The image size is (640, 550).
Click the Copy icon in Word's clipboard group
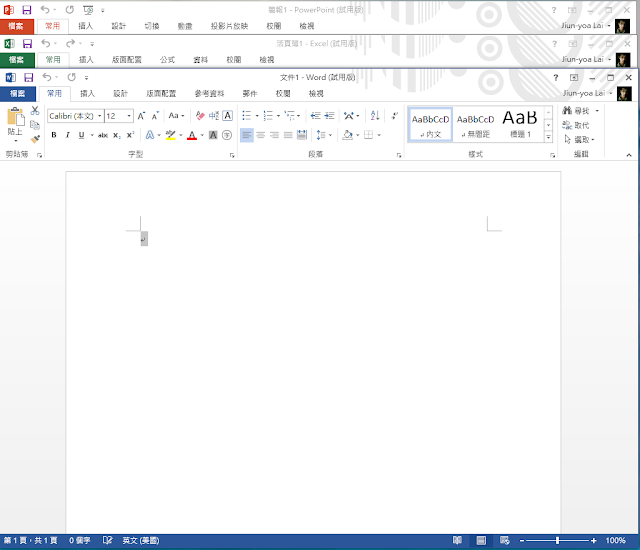(35, 124)
